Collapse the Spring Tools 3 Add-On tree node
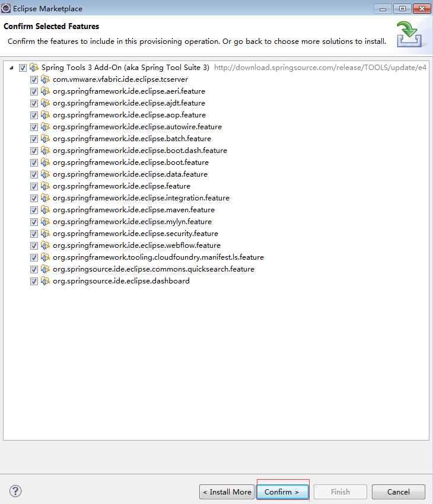433x504 pixels. [x=12, y=68]
